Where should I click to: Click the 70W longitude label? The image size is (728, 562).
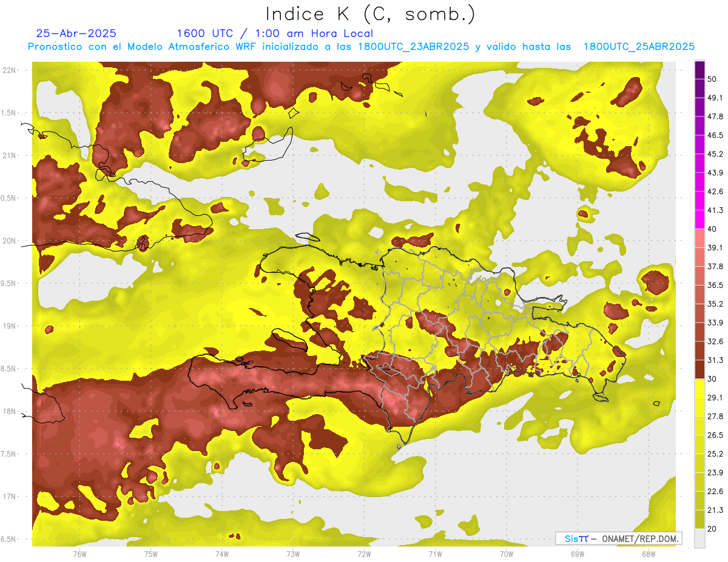[x=507, y=554]
